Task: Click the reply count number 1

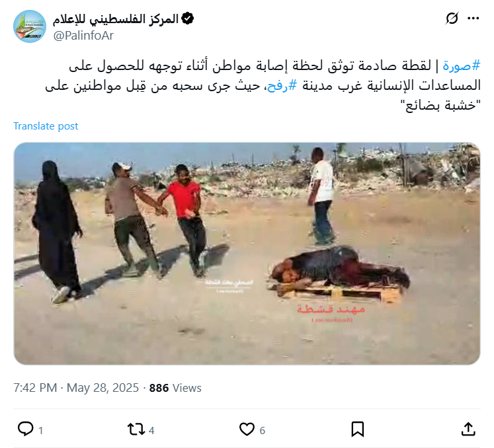Action: tap(40, 430)
